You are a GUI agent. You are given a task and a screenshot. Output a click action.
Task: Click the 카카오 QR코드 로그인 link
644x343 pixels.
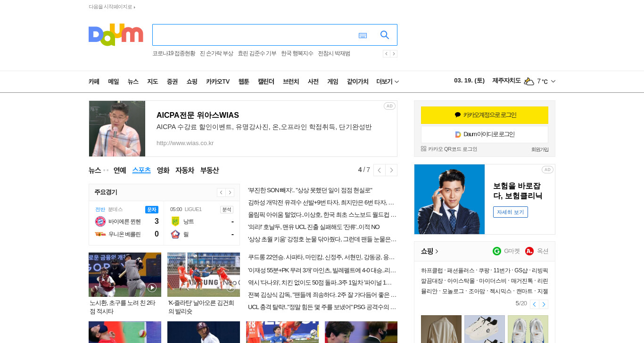click(453, 149)
